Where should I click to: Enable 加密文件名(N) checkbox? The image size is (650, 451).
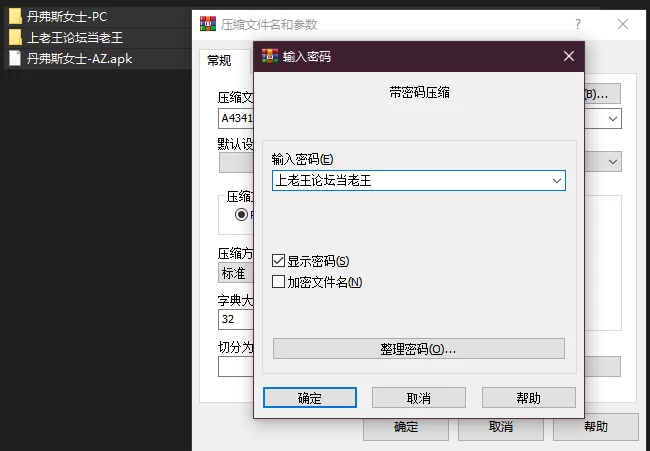pyautogui.click(x=278, y=282)
